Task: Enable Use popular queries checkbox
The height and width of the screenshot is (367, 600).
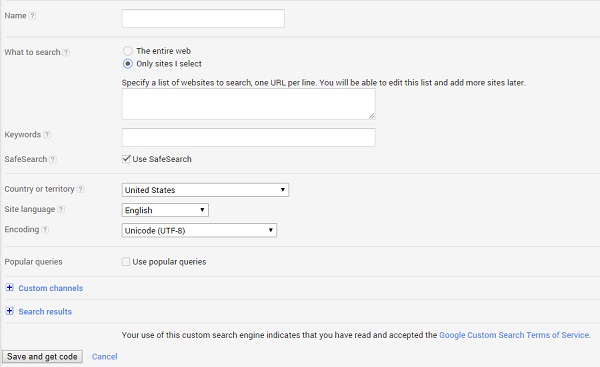Action: [126, 262]
